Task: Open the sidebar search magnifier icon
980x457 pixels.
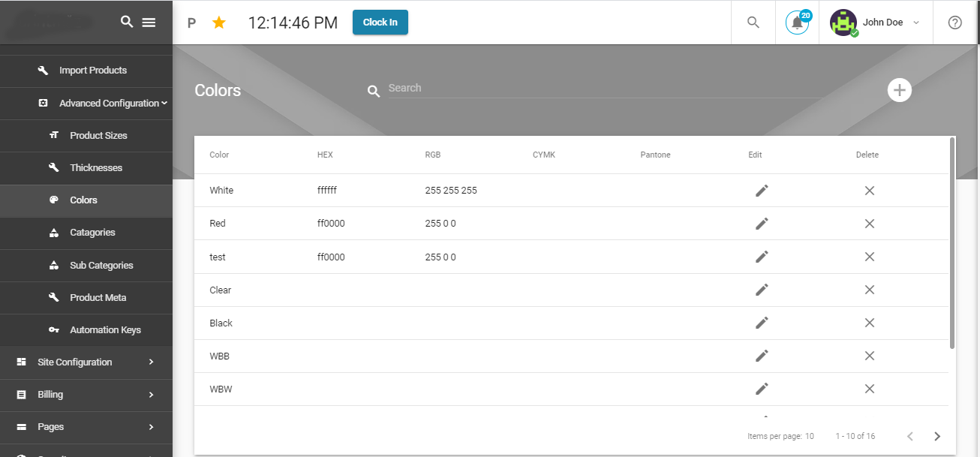Action: click(127, 22)
